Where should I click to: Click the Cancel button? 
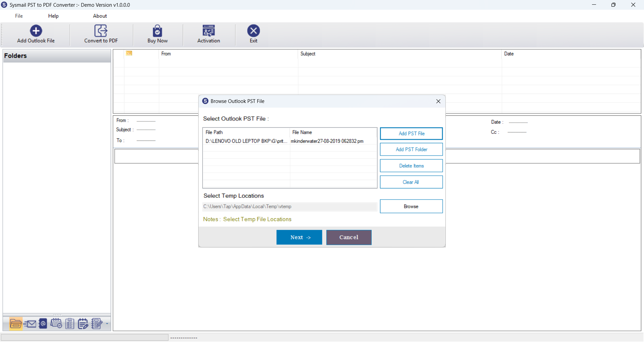tap(349, 237)
